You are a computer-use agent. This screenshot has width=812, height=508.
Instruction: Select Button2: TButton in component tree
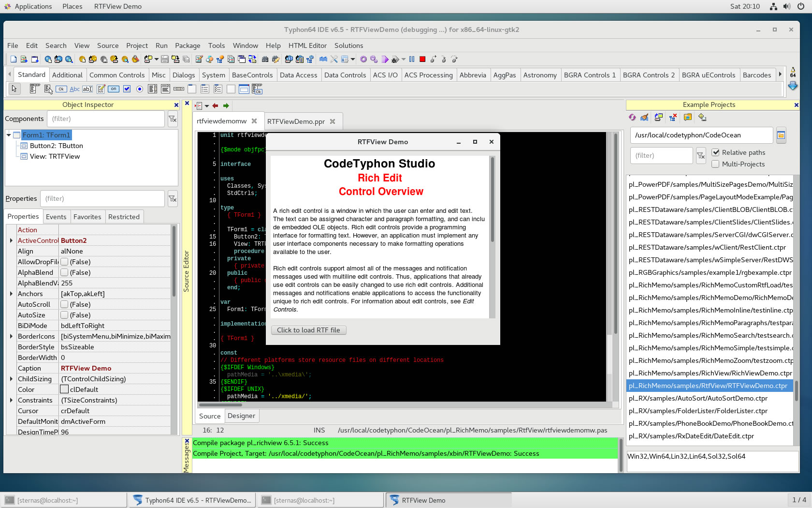(56, 146)
